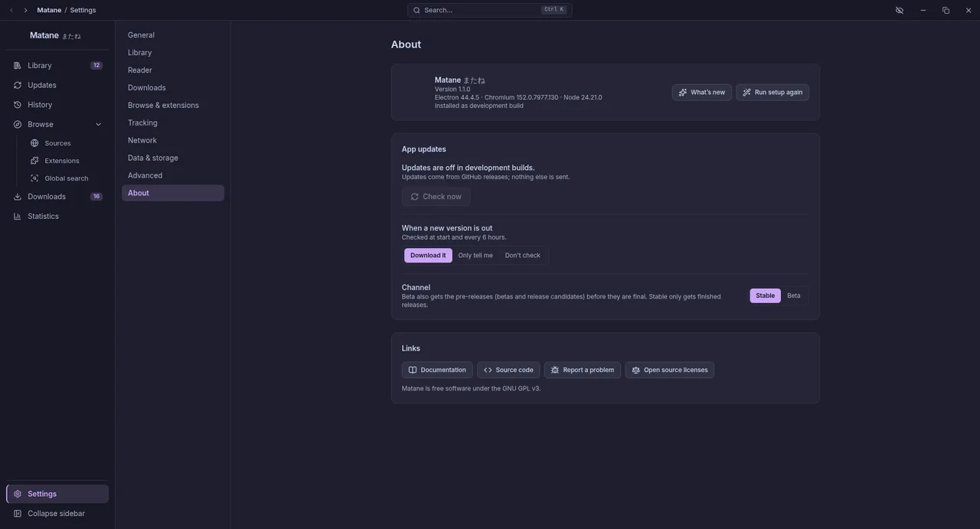Choose "Only tell me" for new versions

pos(475,256)
